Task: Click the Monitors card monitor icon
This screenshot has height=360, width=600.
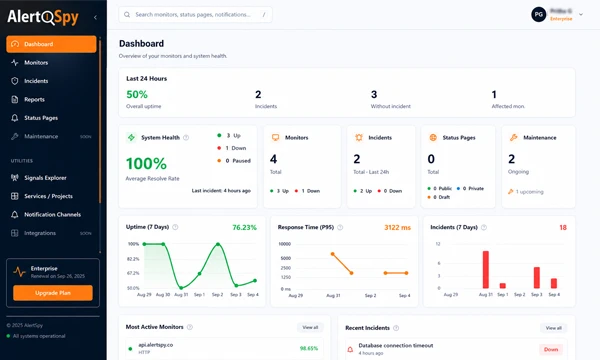Action: pyautogui.click(x=276, y=137)
